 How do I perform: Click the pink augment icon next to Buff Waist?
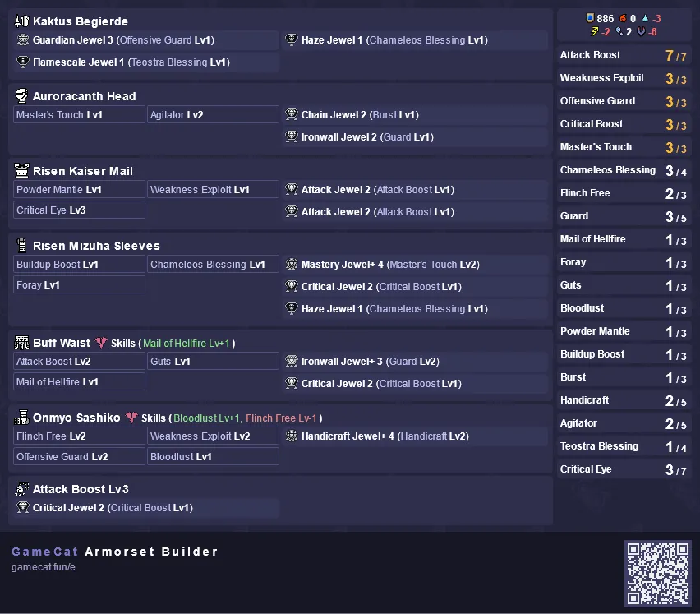[x=101, y=343]
